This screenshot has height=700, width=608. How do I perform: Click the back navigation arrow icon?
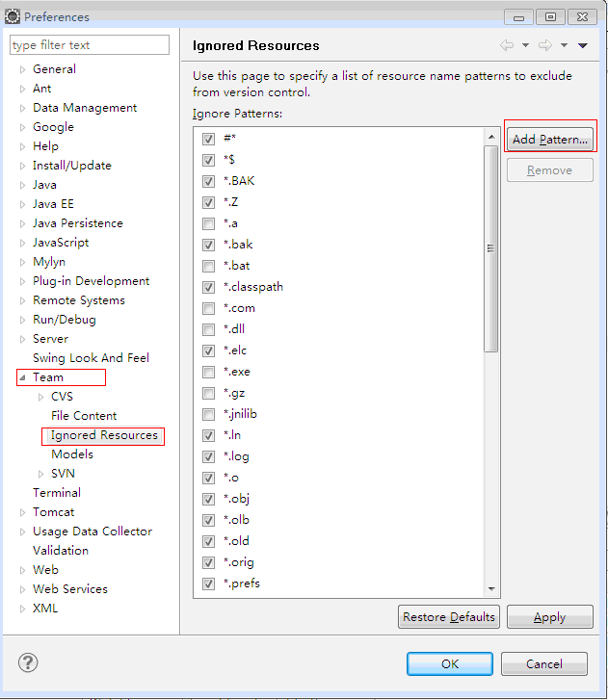[x=507, y=45]
